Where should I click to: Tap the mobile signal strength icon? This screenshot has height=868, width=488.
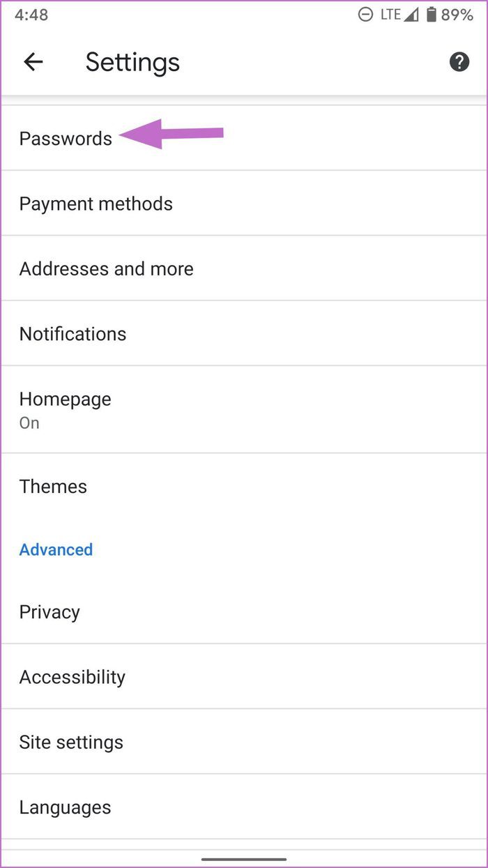click(x=413, y=15)
